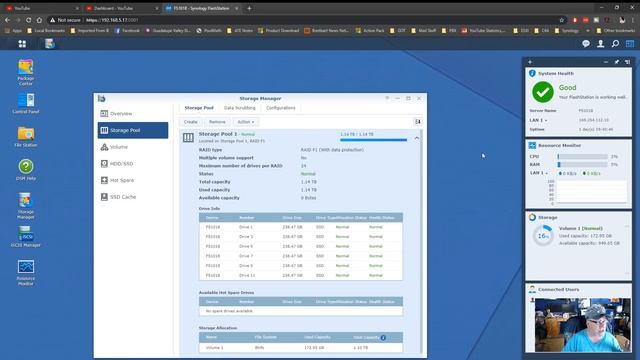Viewport: 640px width, 360px height.
Task: Open Control Panel desktop icon
Action: (26, 103)
